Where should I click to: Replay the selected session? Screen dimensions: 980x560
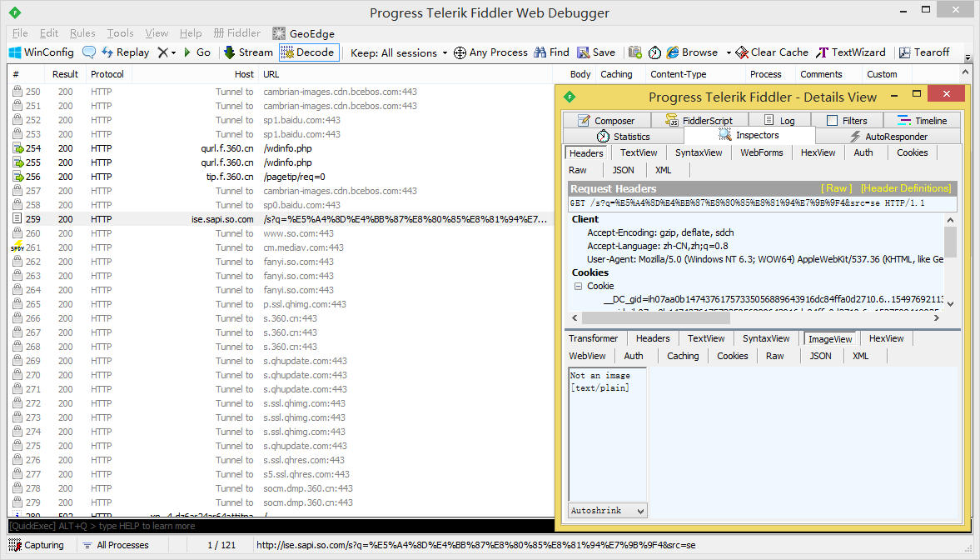pyautogui.click(x=126, y=52)
